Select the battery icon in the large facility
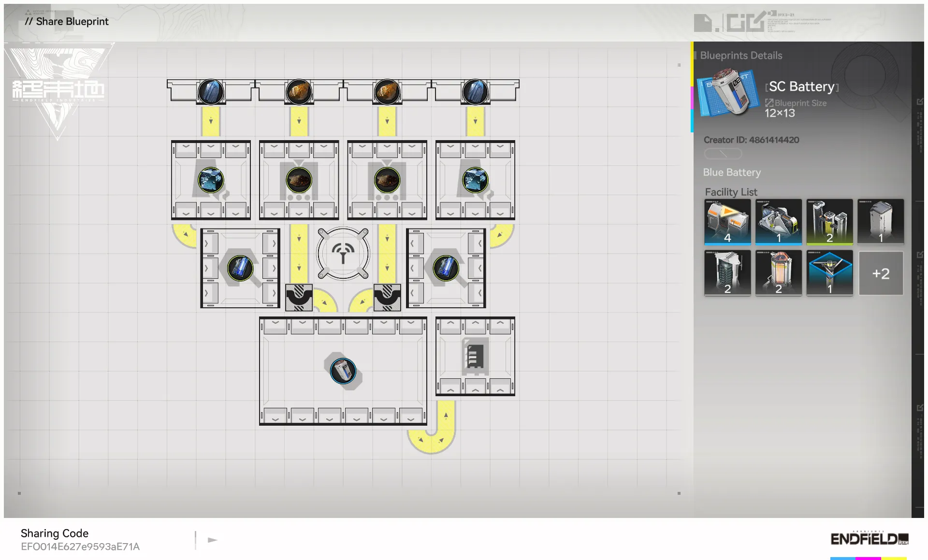928x560 pixels. coord(343,371)
